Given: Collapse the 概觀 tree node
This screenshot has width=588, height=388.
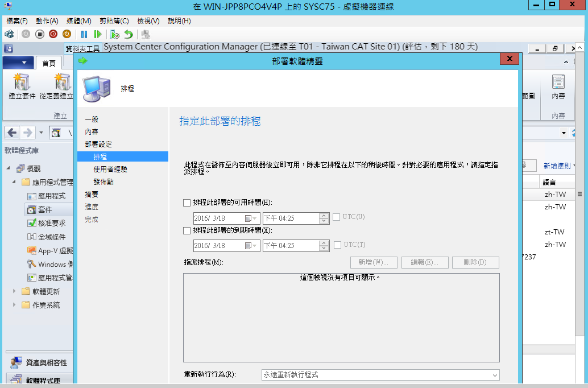Looking at the screenshot, I should tap(9, 168).
